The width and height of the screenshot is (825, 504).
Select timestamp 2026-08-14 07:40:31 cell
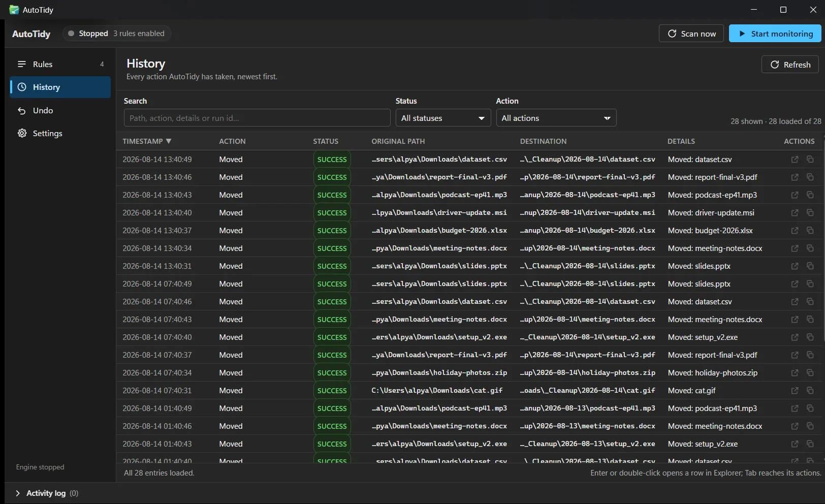click(157, 391)
